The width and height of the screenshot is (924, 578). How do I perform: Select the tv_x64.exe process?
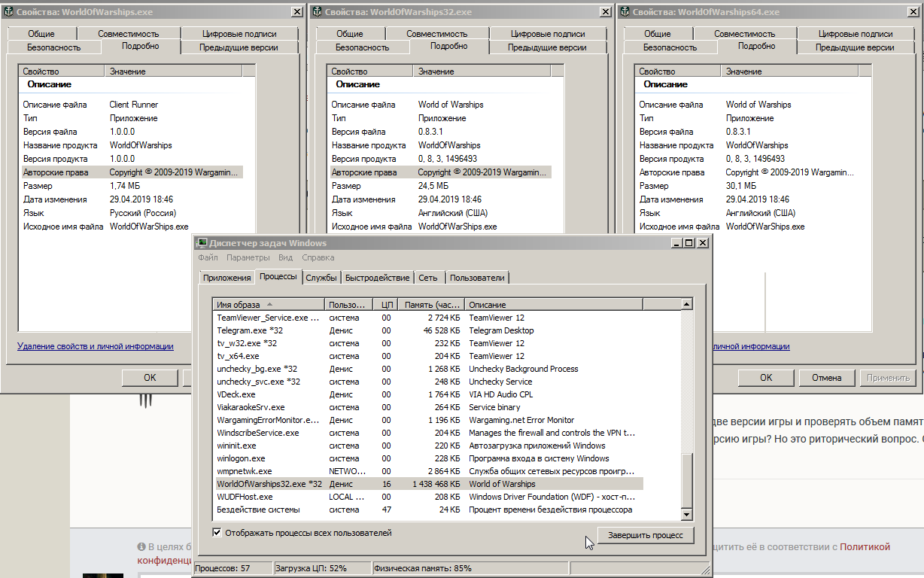(x=428, y=356)
